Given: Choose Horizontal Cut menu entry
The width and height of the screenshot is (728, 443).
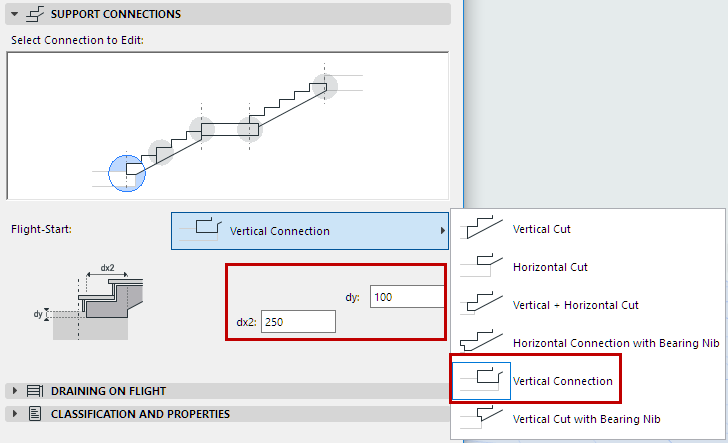Looking at the screenshot, I should point(550,267).
